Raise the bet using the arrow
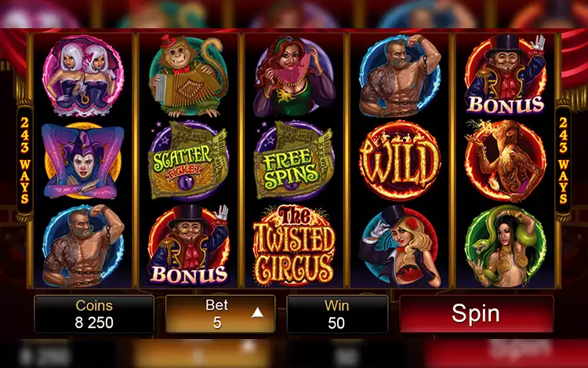Image resolution: width=588 pixels, height=368 pixels. coord(257,313)
